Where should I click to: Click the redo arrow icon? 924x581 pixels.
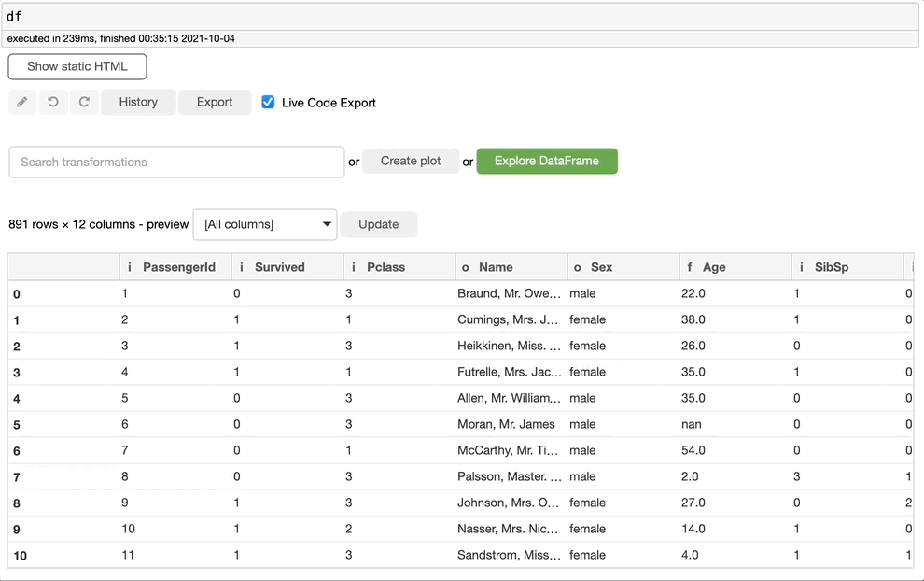[84, 102]
